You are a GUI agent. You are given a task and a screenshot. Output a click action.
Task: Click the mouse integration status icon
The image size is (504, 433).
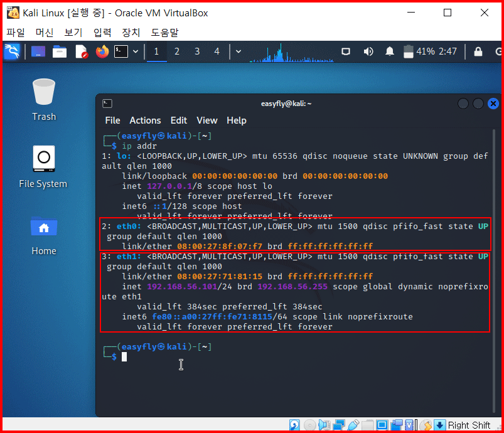(x=426, y=425)
